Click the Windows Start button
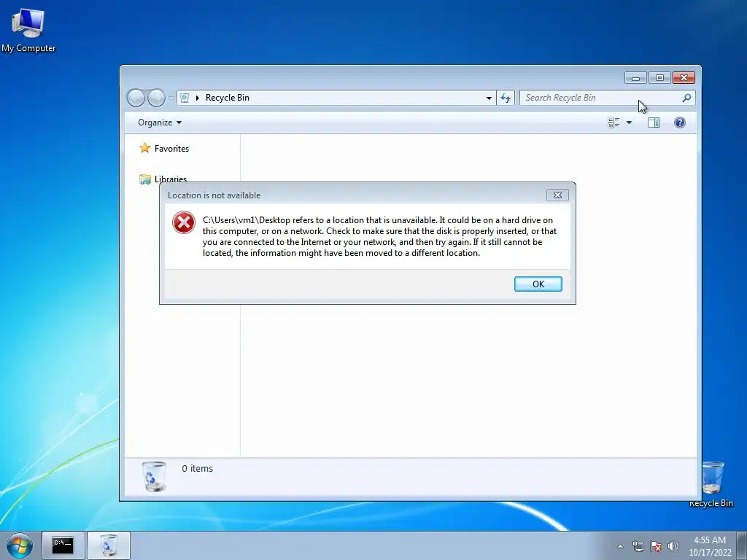Screen dimensions: 747x560 tap(20, 545)
